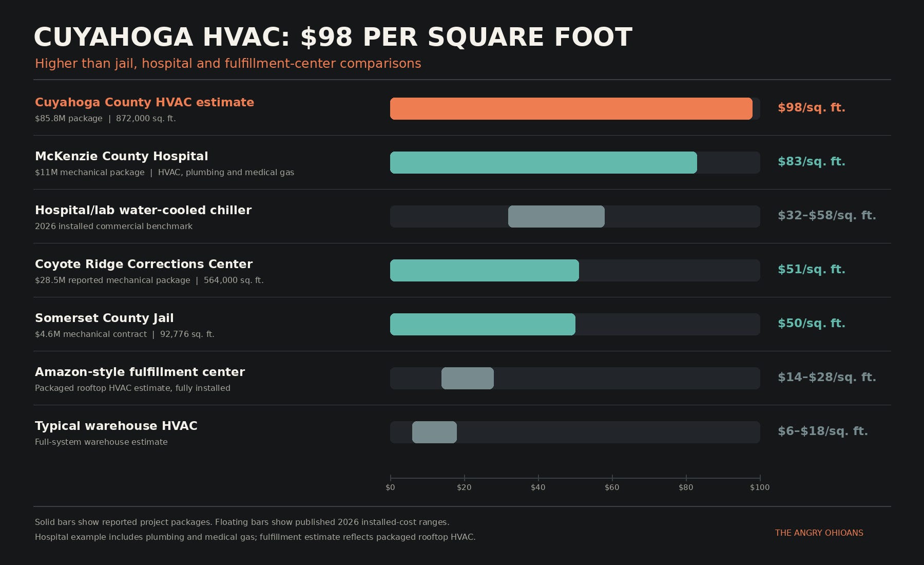Select the $98/sq. ft. value label
Viewport: 924px width, 565px height.
[812, 108]
